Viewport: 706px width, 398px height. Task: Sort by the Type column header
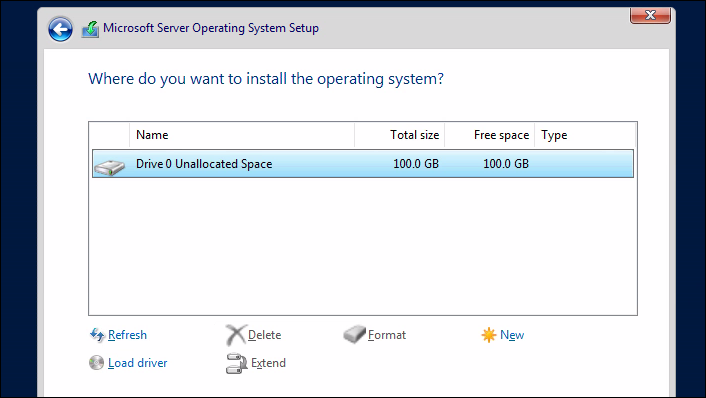585,135
